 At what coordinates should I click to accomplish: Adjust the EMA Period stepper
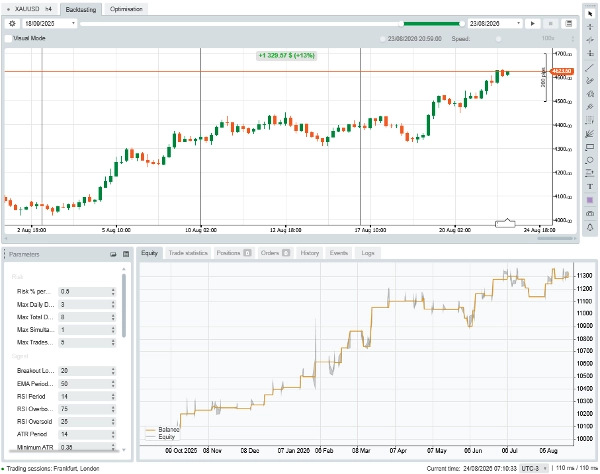pyautogui.click(x=113, y=384)
